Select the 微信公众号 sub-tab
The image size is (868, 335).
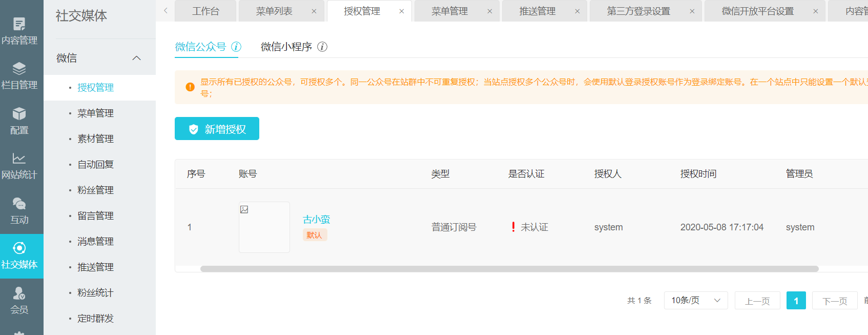click(200, 47)
